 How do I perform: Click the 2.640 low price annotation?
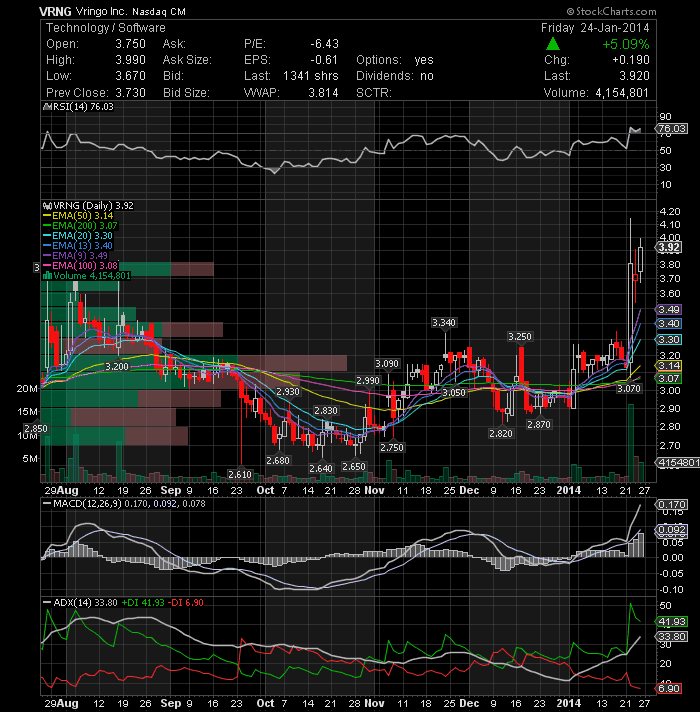click(321, 468)
